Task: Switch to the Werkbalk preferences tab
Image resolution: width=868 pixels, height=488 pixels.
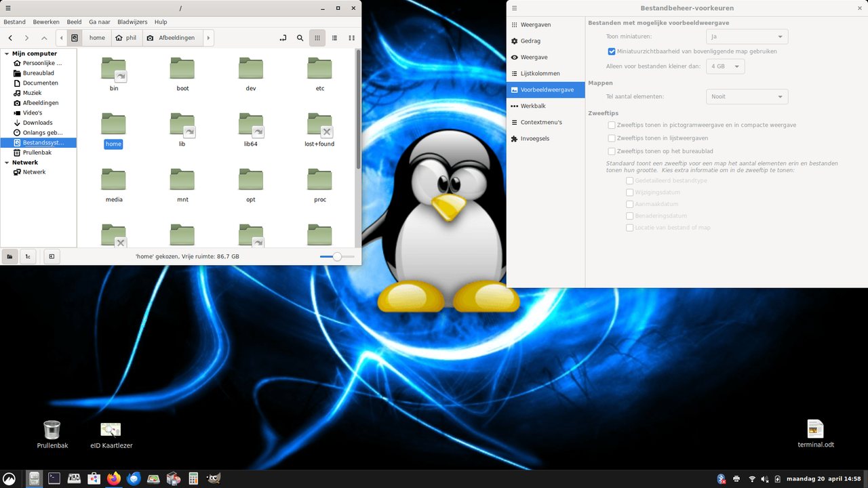Action: point(546,106)
